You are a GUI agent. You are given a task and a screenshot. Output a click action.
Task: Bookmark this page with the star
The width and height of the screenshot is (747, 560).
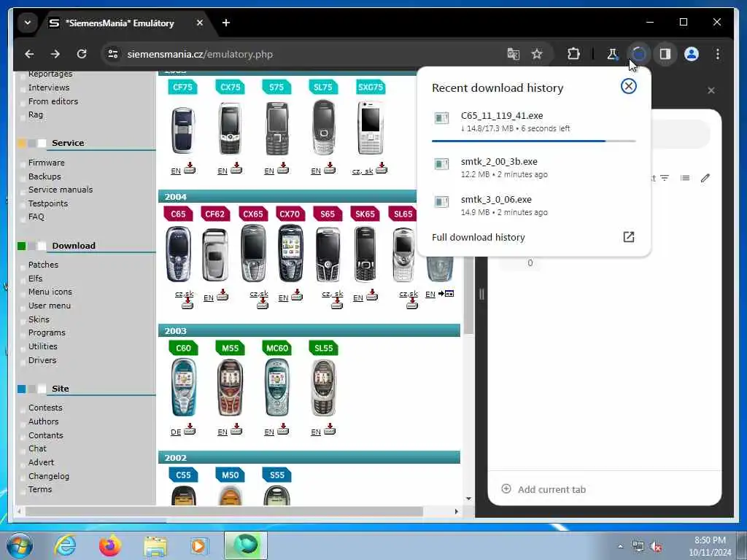coord(537,54)
